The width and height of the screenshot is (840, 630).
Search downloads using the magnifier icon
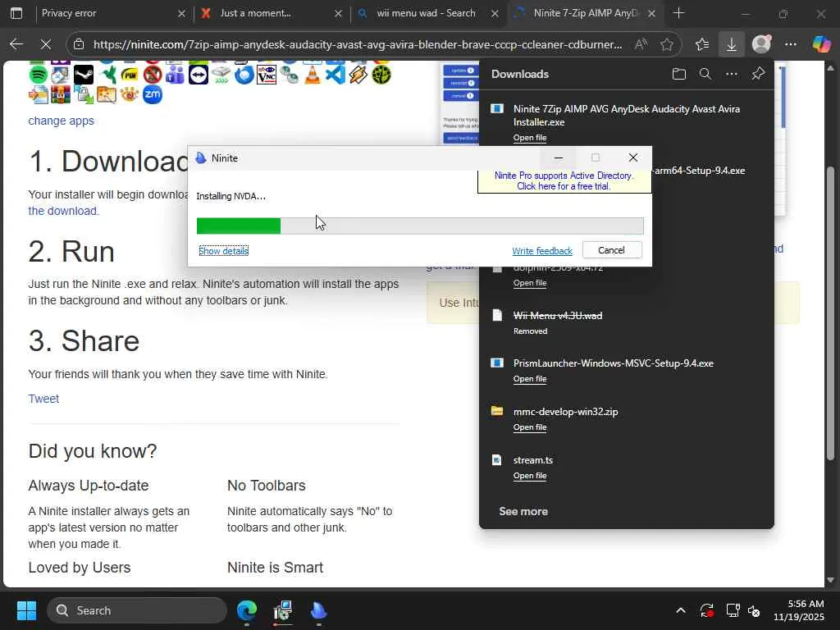click(x=705, y=74)
